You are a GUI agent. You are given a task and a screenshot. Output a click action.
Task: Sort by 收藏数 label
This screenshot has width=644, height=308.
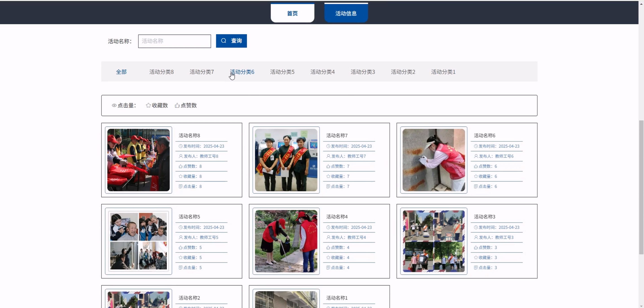tap(160, 105)
